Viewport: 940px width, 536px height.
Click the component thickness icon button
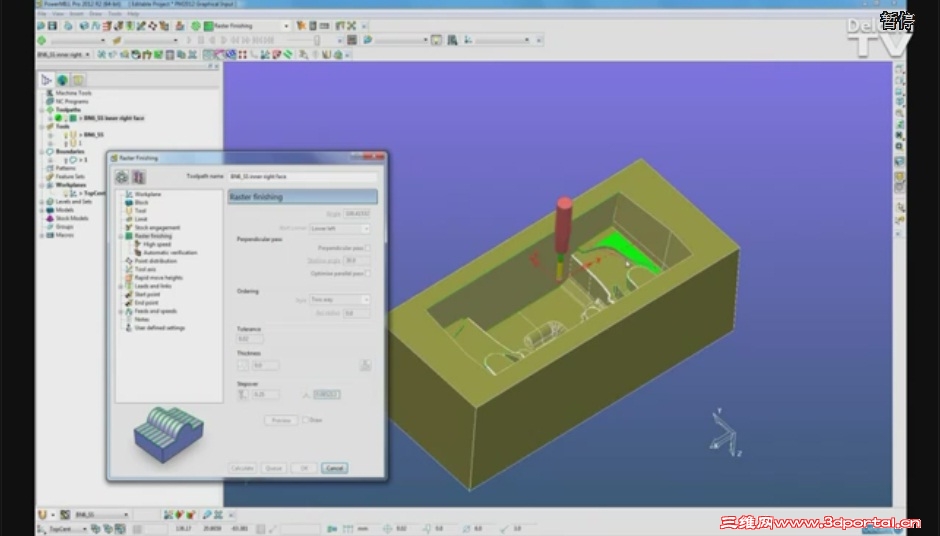pos(365,365)
